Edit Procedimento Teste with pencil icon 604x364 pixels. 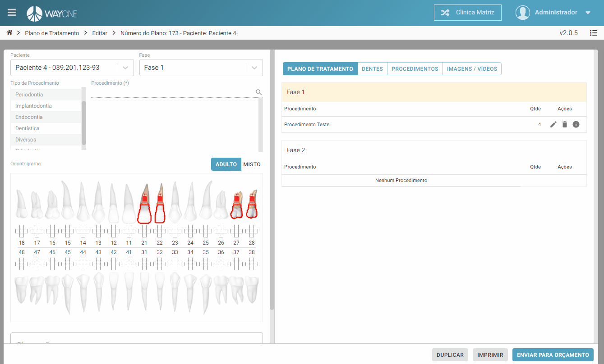coord(553,124)
